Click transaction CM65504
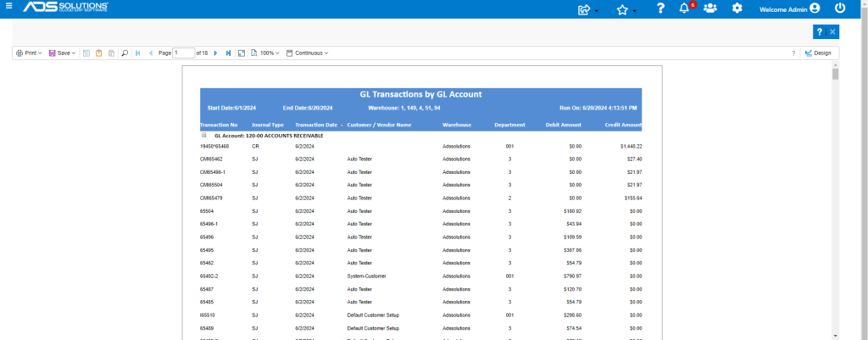Viewport: 868px width, 340px height. click(x=211, y=185)
